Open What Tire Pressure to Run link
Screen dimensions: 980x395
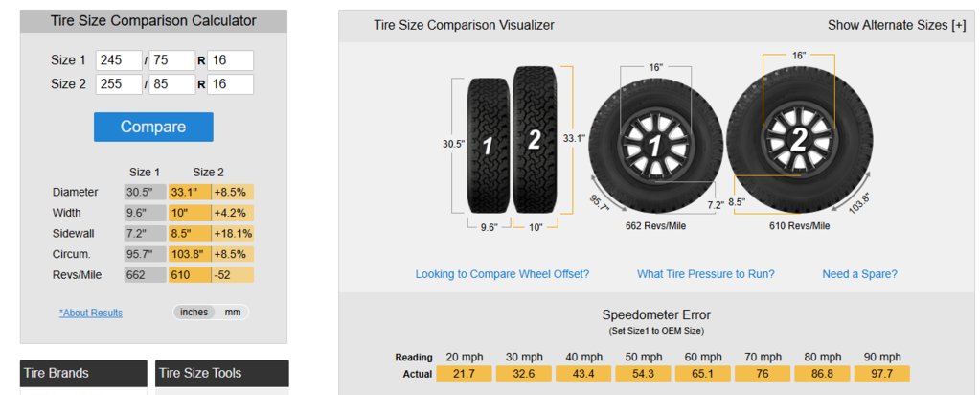point(706,274)
